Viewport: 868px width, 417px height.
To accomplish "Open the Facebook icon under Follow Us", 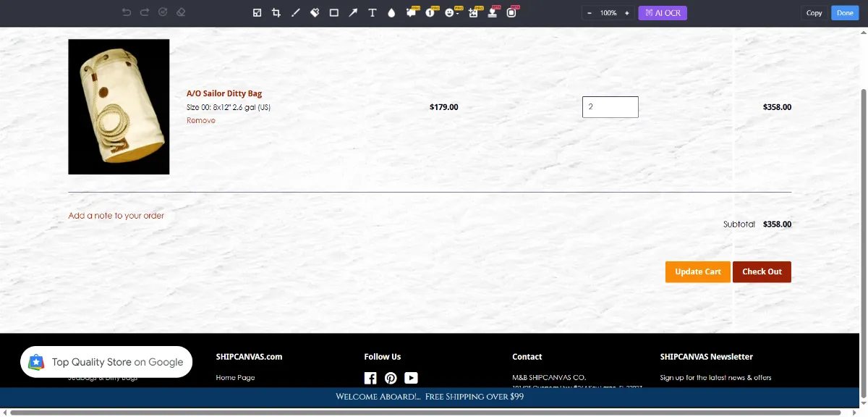I will [x=370, y=378].
